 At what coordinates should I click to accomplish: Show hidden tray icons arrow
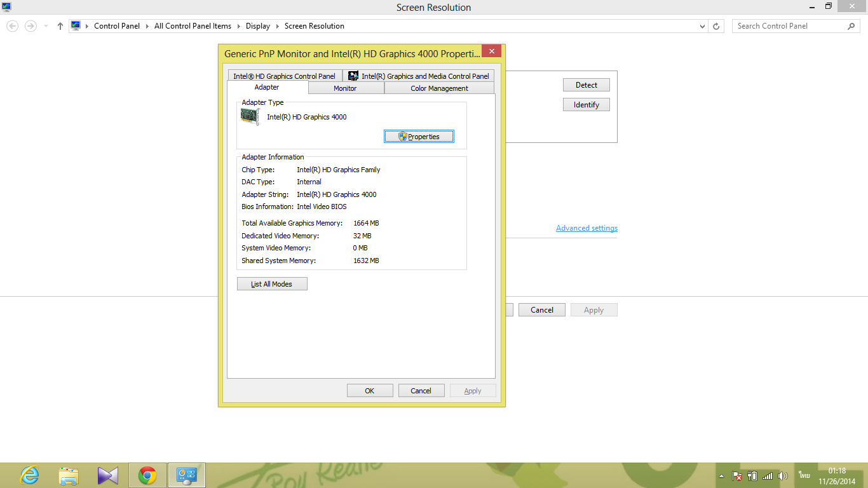pos(721,476)
